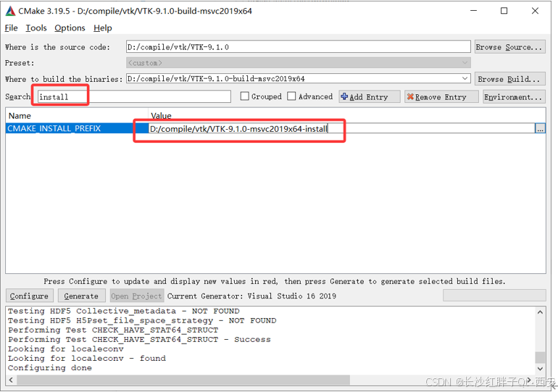
Task: Click the output log up scroll arrow
Action: (x=540, y=312)
